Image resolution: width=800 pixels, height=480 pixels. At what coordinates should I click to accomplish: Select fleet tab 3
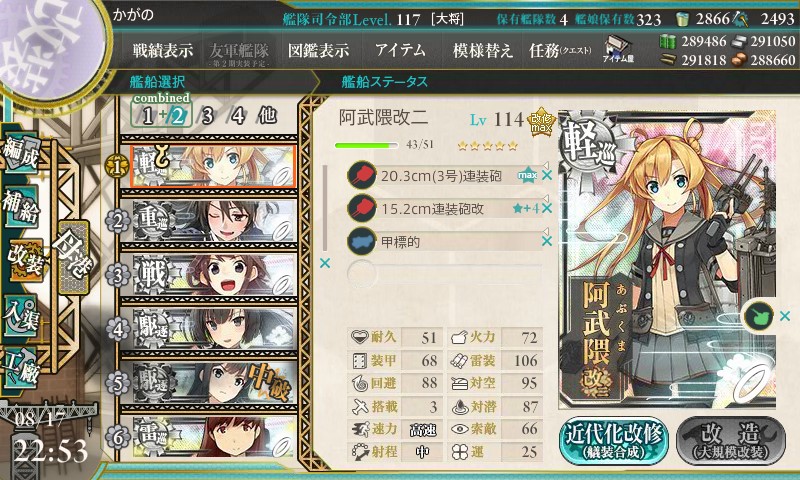207,116
